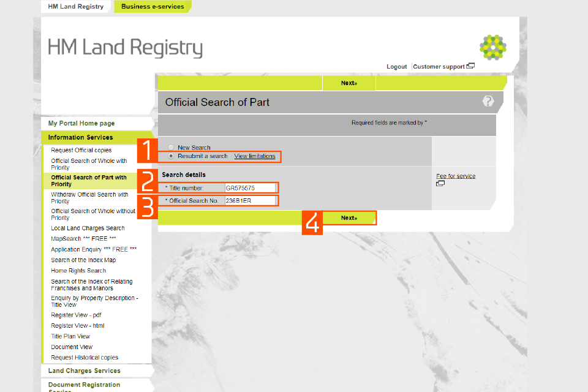Click the Fee for service popup icon
The width and height of the screenshot is (588, 392).
tap(440, 183)
